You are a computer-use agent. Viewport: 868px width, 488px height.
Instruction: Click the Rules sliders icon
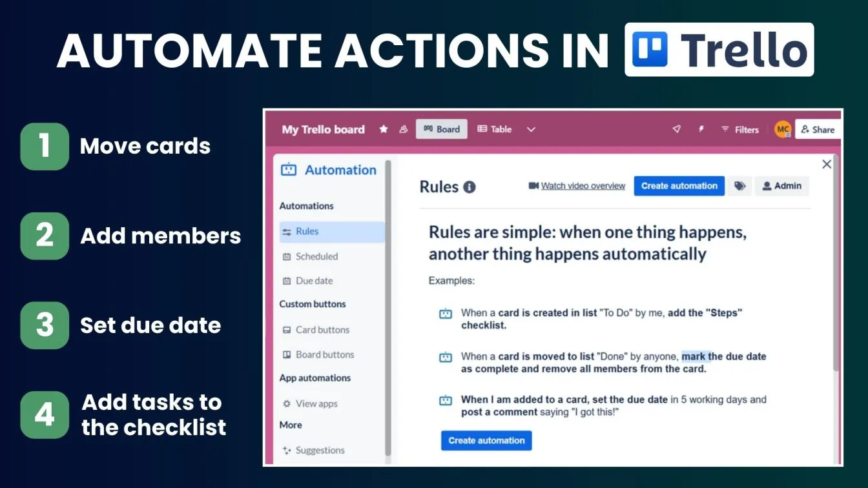click(287, 231)
